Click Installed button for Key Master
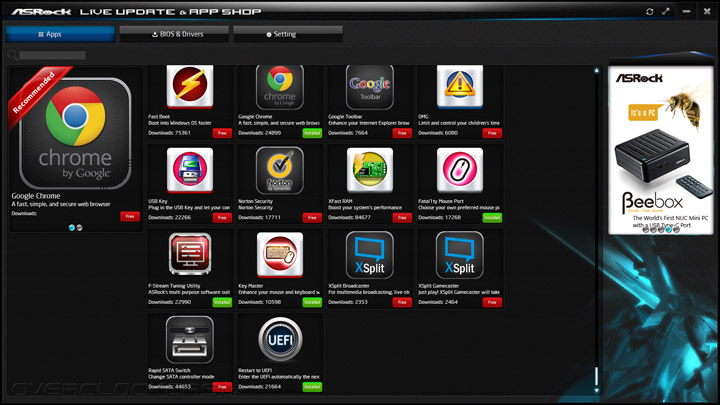 coord(312,302)
